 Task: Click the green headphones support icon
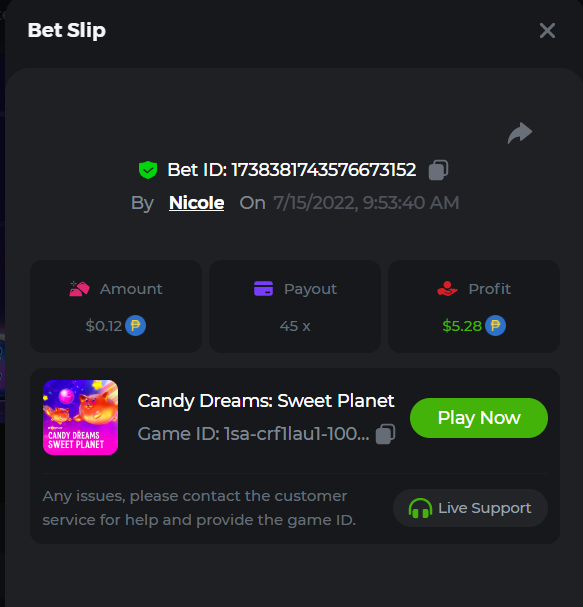pyautogui.click(x=420, y=508)
